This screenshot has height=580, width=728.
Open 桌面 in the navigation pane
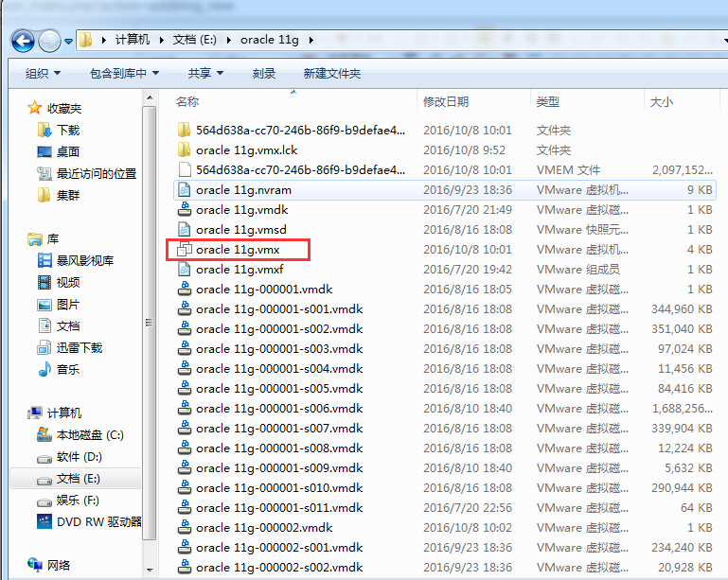pyautogui.click(x=68, y=151)
